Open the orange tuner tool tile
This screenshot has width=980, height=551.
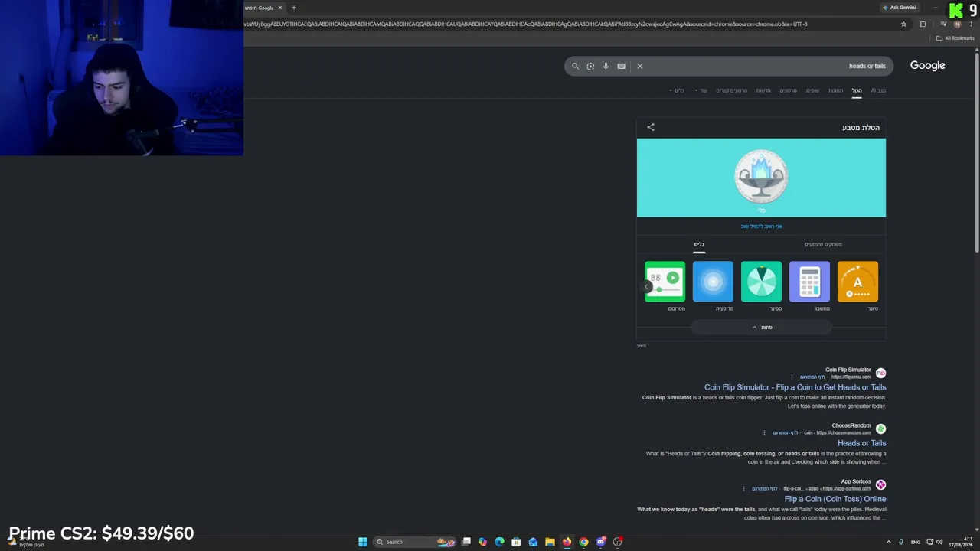857,282
